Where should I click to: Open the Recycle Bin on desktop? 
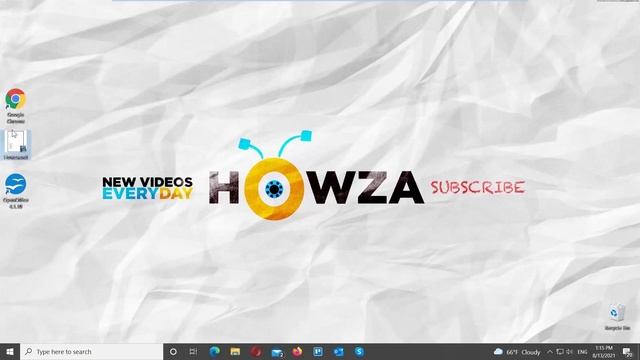617,317
